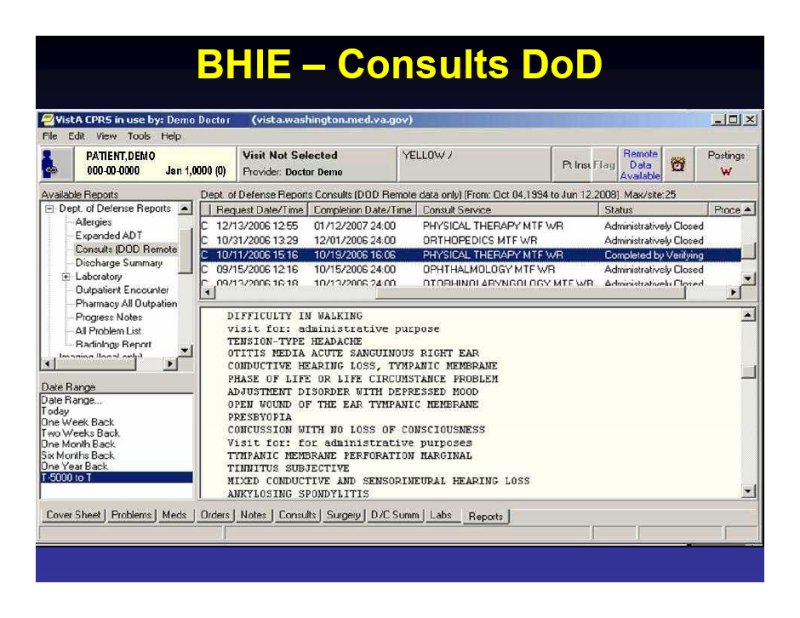
Task: Switch to the Problems tab
Action: tap(131, 515)
